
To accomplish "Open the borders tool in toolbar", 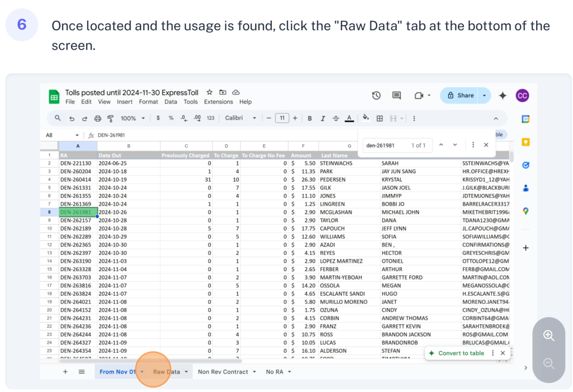I will (x=379, y=119).
